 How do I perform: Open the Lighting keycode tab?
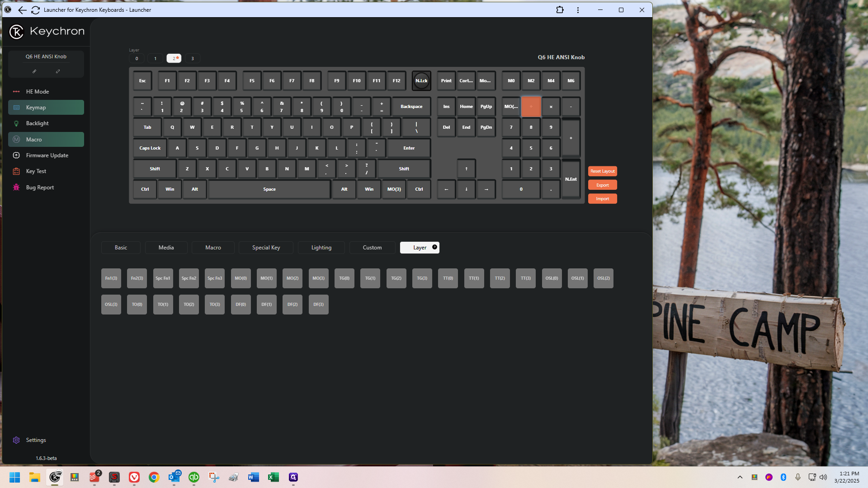[321, 248]
